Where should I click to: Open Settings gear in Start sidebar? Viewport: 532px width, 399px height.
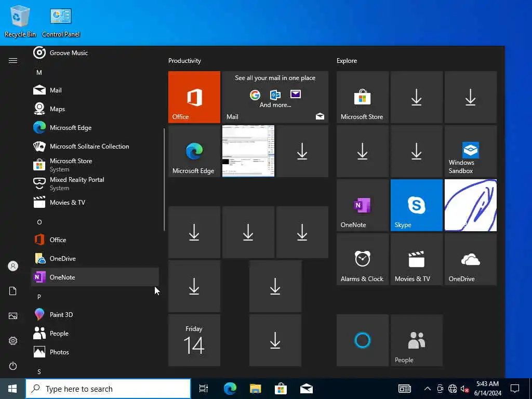click(13, 341)
